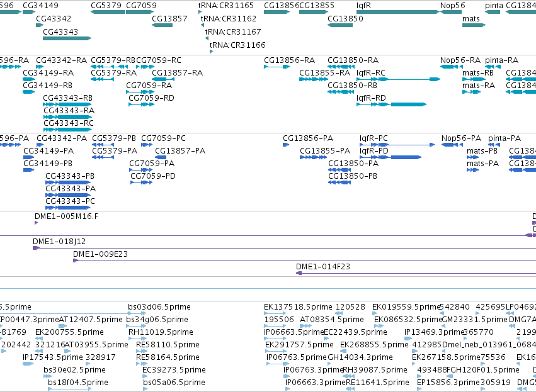Click transcript CG34149-RB
Viewport: 536px width, 392px height.
point(29,92)
